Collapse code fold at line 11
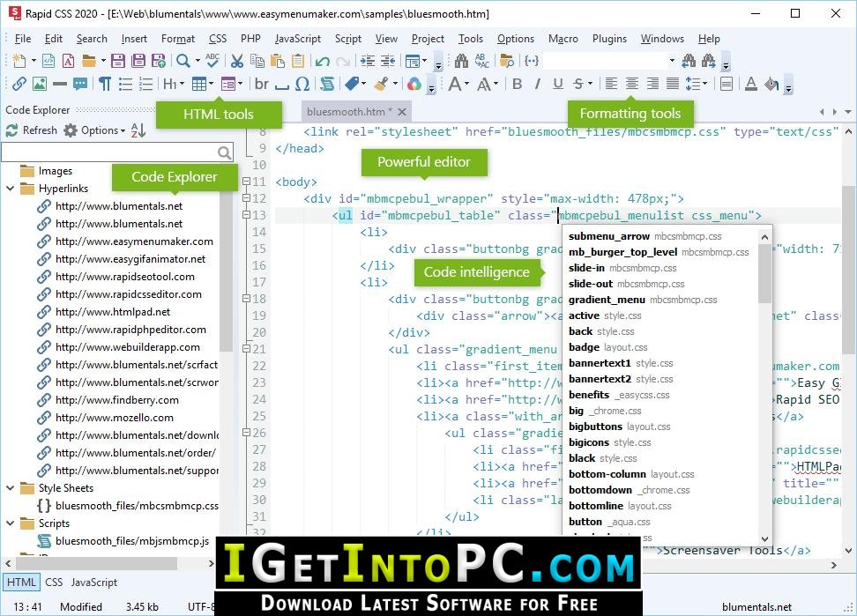The image size is (857, 616). pyautogui.click(x=246, y=182)
